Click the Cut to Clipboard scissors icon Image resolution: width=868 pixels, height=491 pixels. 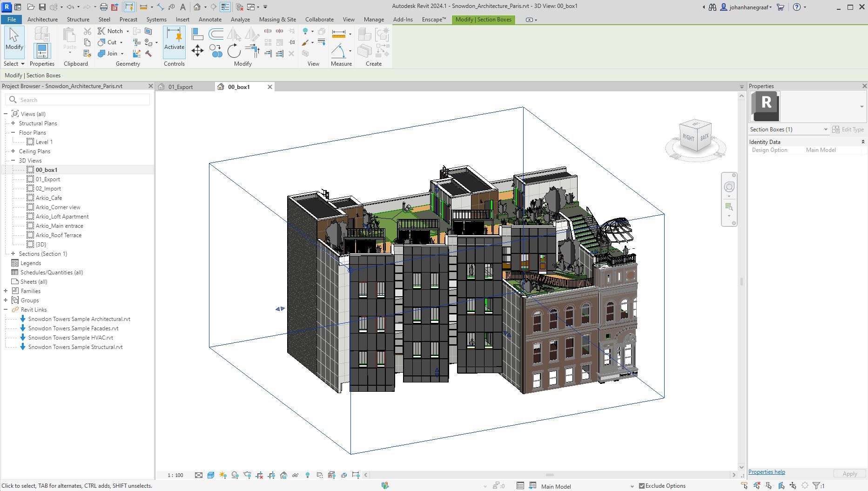coord(87,31)
